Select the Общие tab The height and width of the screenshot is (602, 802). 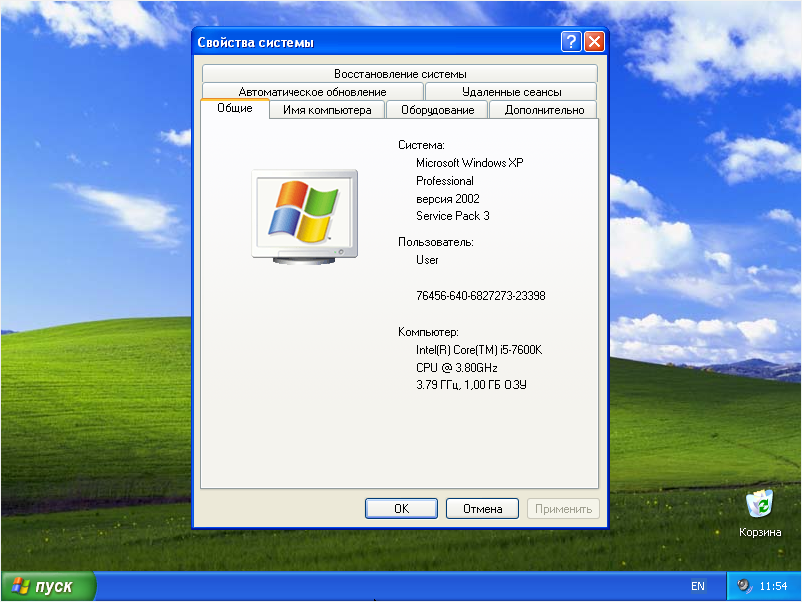tap(235, 108)
